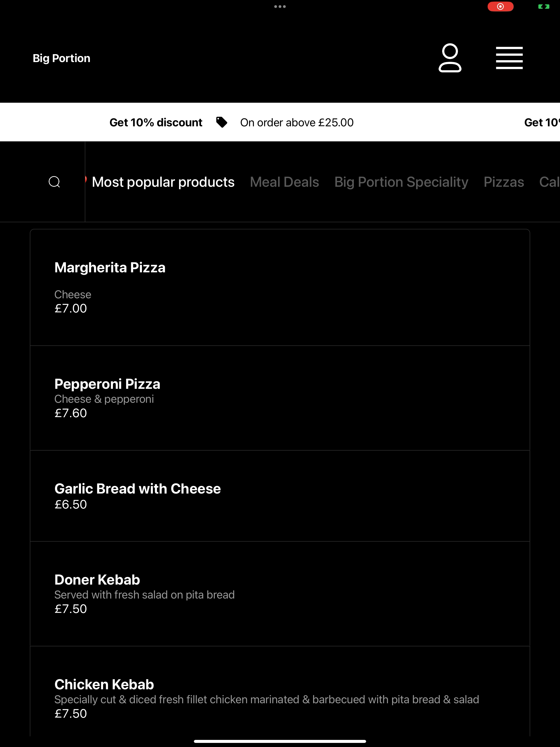Click 'On order above £25.00' text

(x=297, y=122)
